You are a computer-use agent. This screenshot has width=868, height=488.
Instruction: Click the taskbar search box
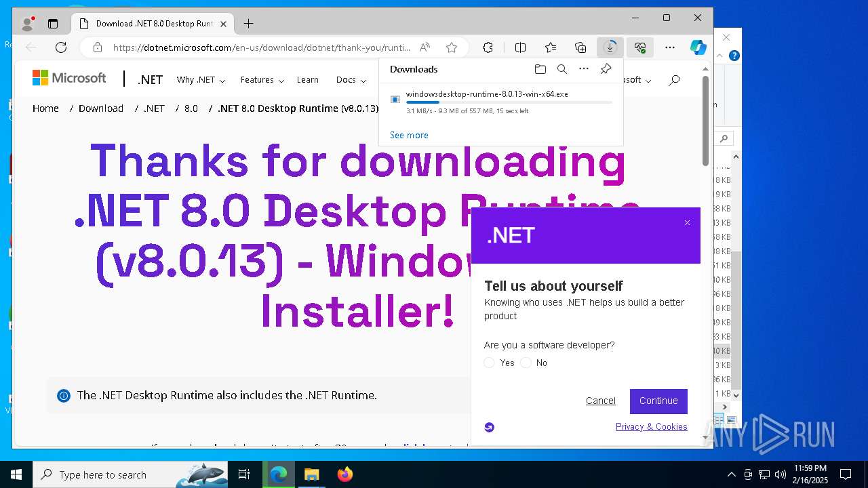130,474
